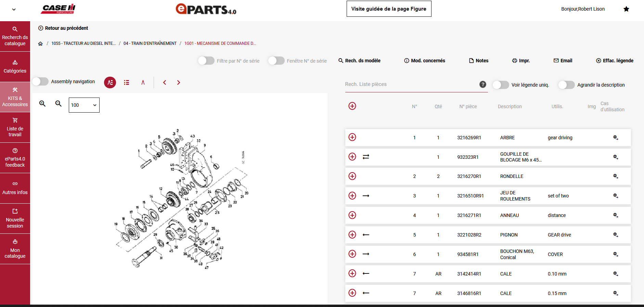Add PIGNON 3221028R2 to work list

(352, 235)
